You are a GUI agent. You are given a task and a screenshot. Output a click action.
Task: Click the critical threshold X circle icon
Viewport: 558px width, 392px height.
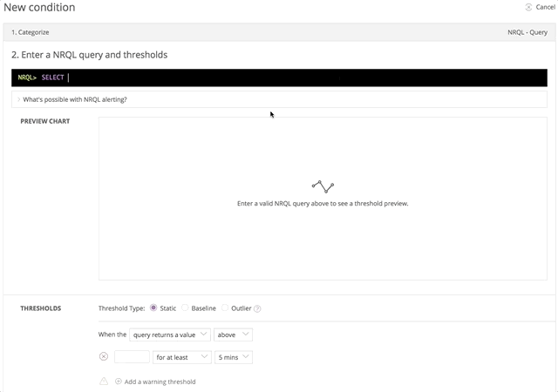pos(104,356)
